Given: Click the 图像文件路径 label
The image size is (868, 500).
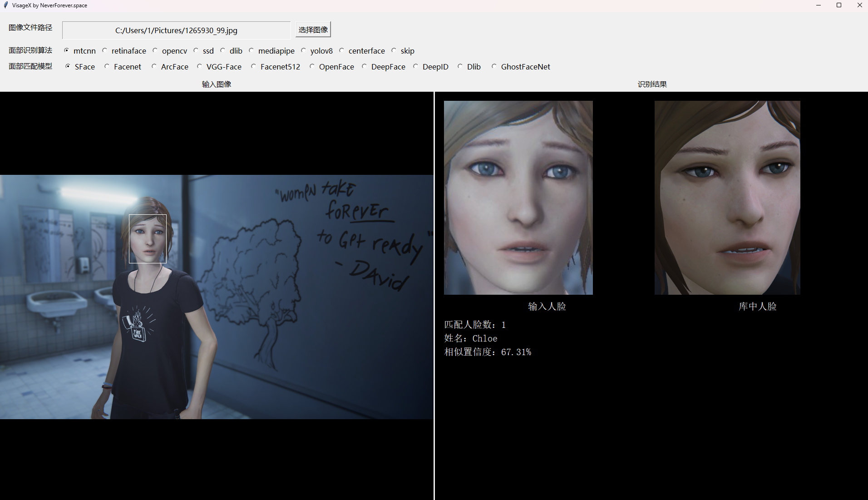Looking at the screenshot, I should coord(30,27).
